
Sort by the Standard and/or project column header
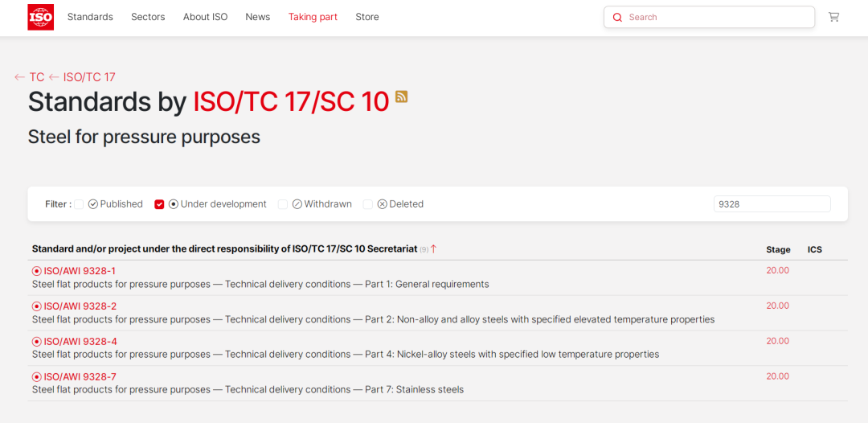(225, 249)
